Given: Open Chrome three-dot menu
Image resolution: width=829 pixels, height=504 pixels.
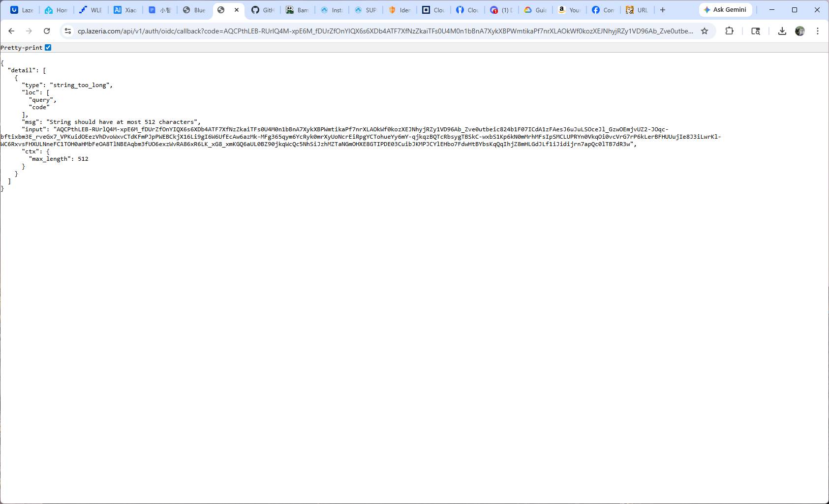Looking at the screenshot, I should (x=818, y=31).
